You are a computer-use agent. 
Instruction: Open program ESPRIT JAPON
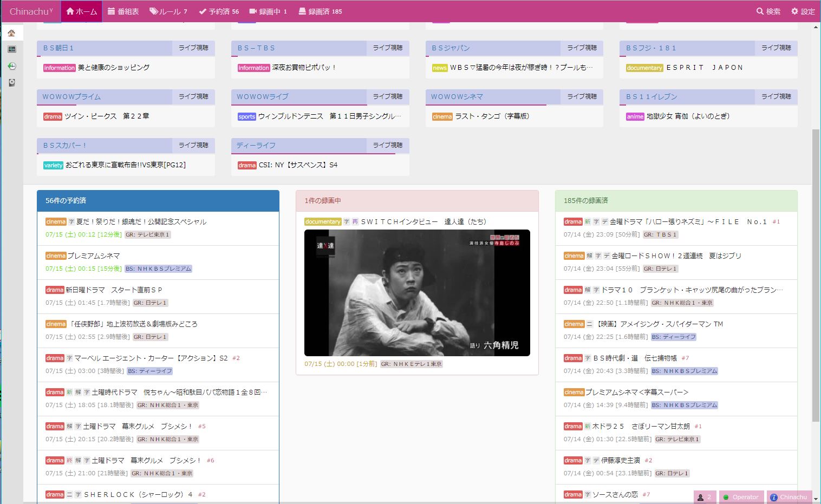pyautogui.click(x=705, y=68)
